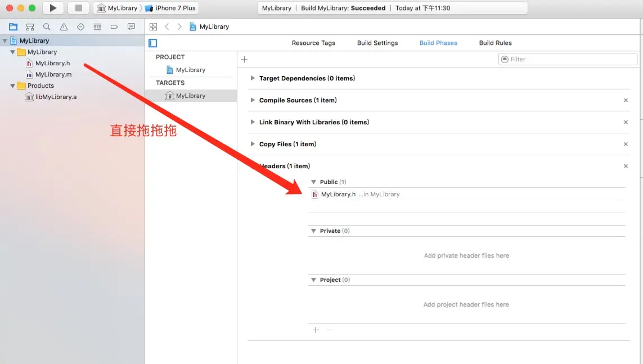
Task: Add a new build phase with plus
Action: pos(244,60)
